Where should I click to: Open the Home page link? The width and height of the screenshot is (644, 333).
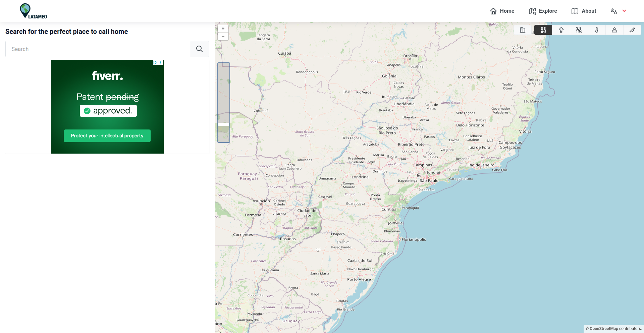(x=502, y=11)
